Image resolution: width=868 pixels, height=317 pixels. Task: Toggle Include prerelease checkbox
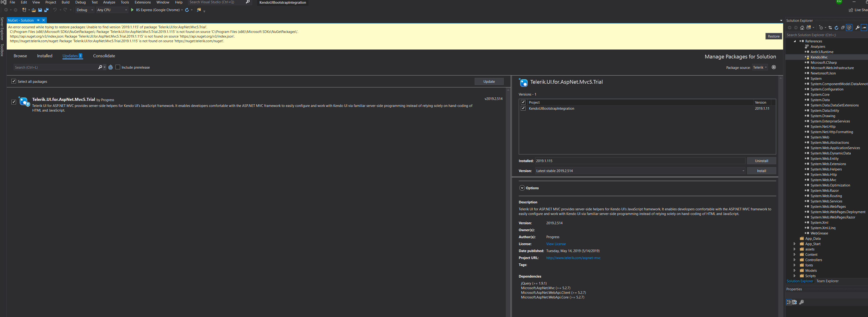pyautogui.click(x=118, y=67)
